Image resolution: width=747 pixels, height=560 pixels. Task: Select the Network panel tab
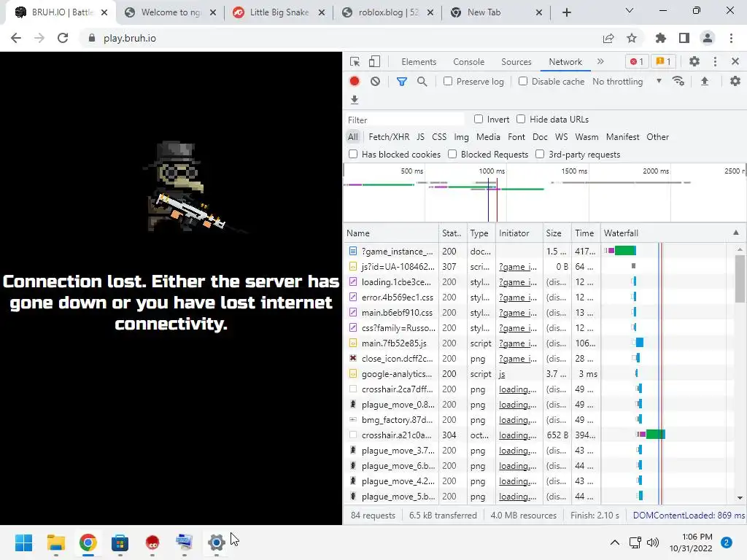click(565, 62)
